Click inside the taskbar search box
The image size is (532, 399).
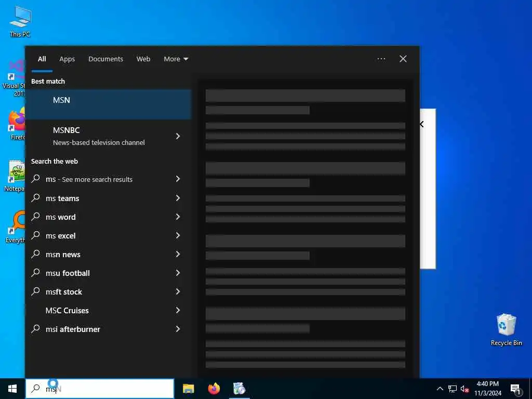(x=100, y=389)
